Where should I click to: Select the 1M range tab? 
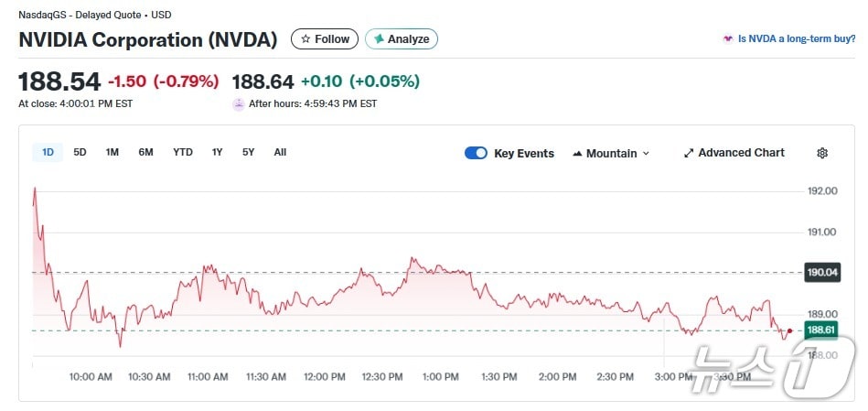coord(112,152)
